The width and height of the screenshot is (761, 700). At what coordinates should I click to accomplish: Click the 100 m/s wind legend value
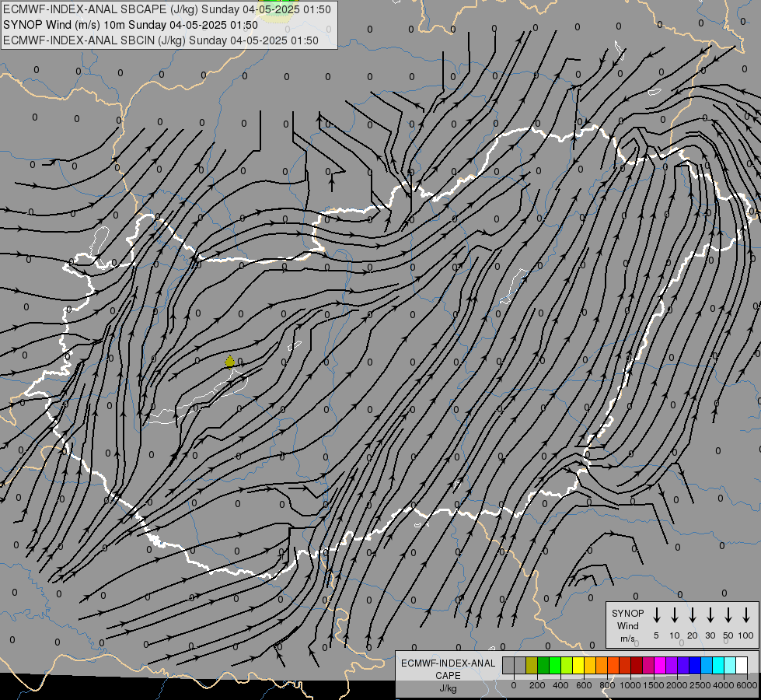pyautogui.click(x=746, y=635)
